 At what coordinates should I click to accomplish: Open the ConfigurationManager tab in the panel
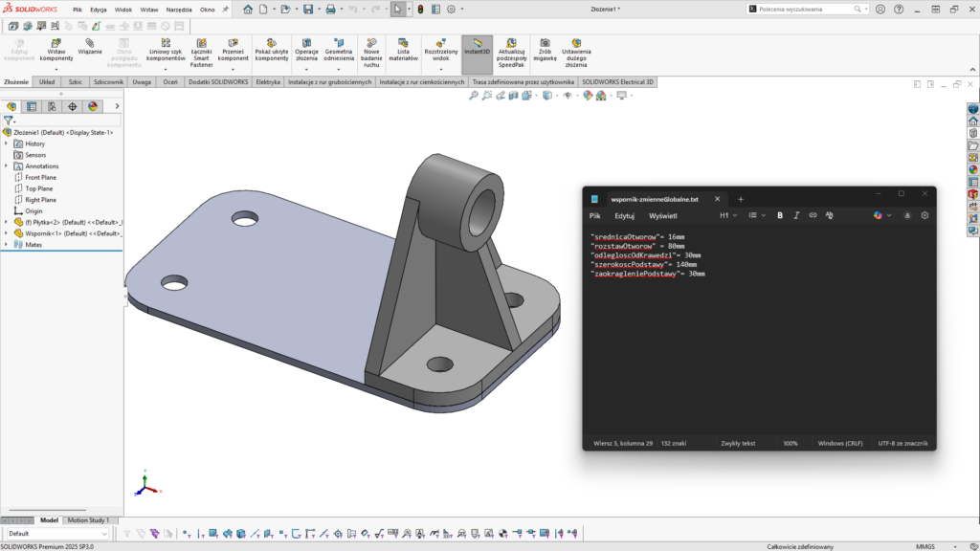[x=52, y=106]
